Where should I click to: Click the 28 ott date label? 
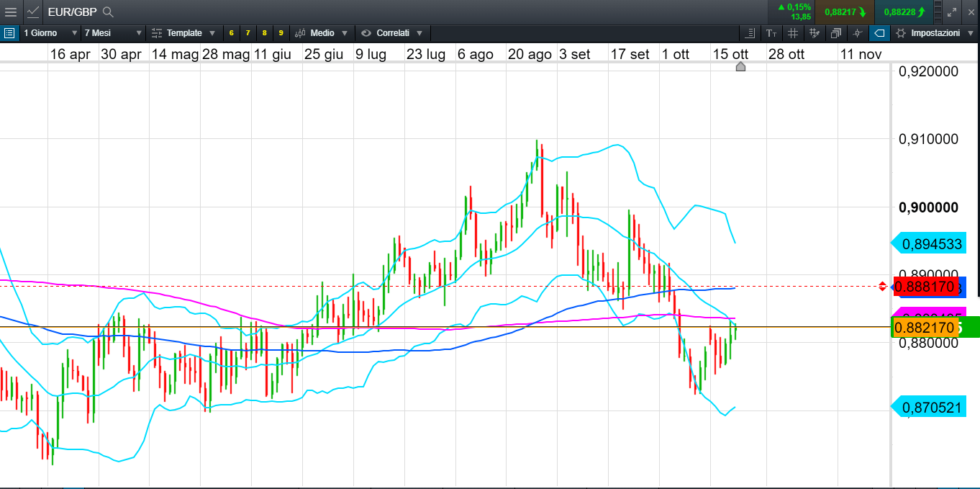point(786,54)
